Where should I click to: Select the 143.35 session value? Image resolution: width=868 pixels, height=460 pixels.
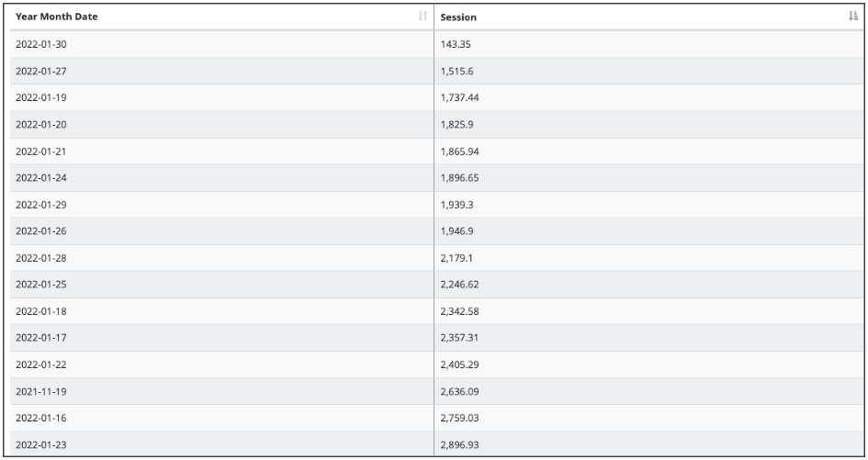[x=456, y=44]
